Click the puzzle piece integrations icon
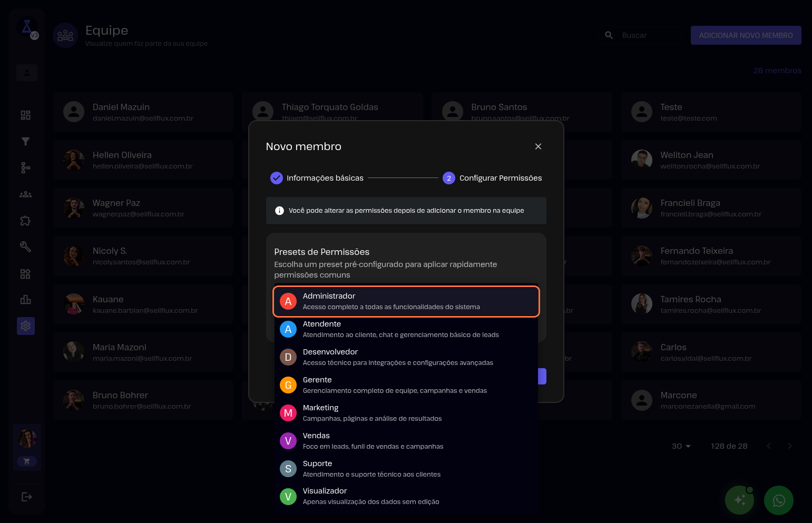812x523 pixels. (25, 221)
